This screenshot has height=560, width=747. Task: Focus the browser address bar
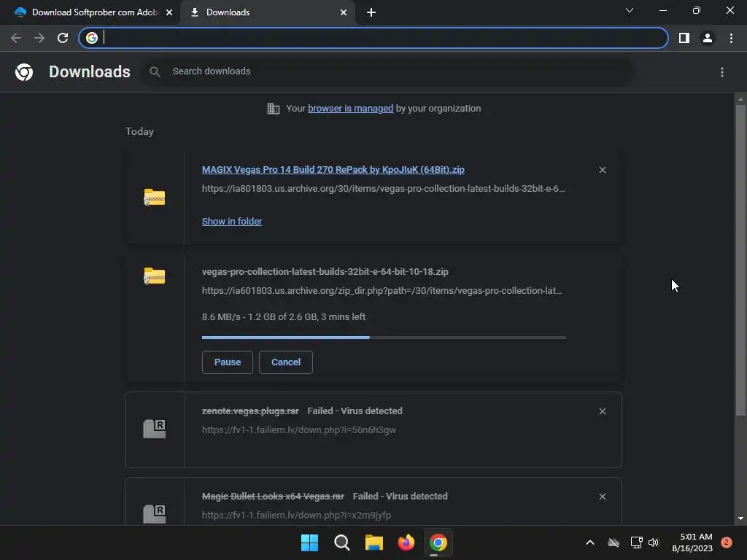[x=373, y=38]
